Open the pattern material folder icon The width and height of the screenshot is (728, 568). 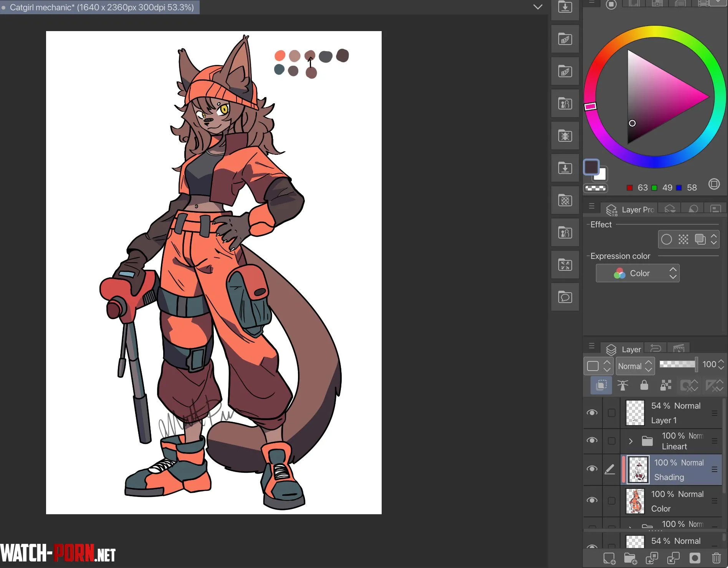(x=565, y=200)
